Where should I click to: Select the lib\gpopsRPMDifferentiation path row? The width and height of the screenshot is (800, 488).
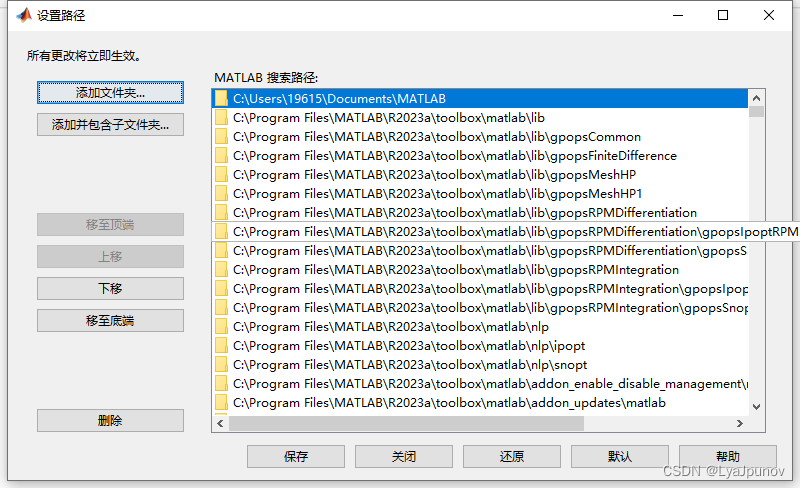coord(480,213)
